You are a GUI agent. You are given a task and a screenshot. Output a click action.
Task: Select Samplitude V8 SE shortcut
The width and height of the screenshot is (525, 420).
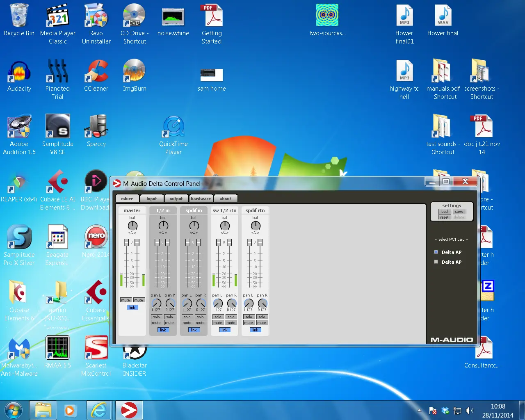coord(57,135)
